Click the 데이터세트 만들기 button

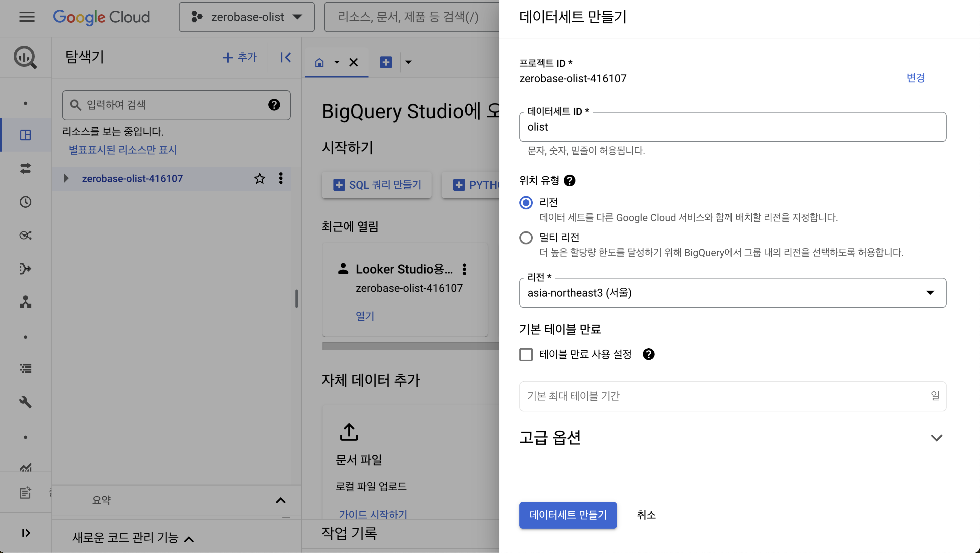[x=568, y=515]
